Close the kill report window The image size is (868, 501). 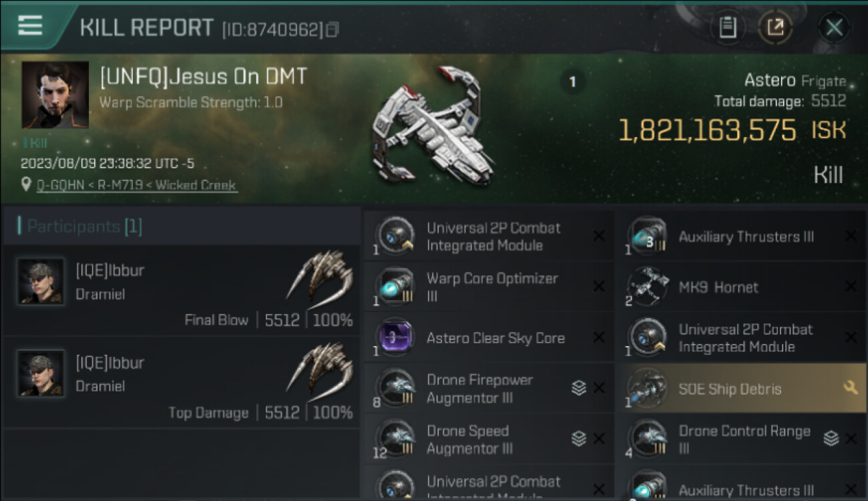tap(834, 27)
